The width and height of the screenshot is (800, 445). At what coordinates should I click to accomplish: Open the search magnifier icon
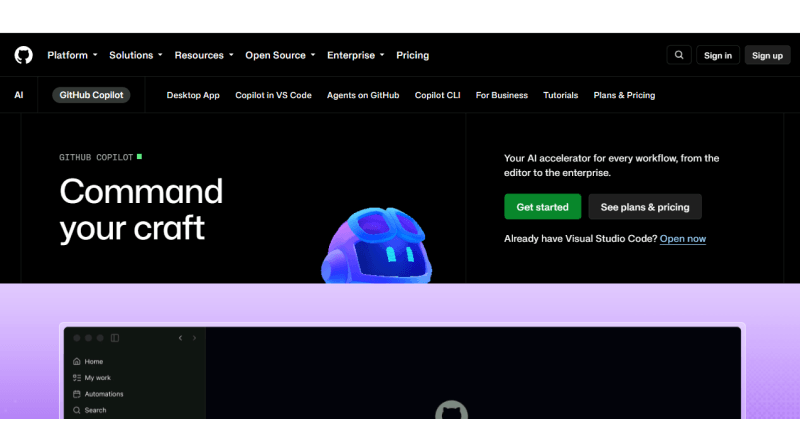point(679,55)
